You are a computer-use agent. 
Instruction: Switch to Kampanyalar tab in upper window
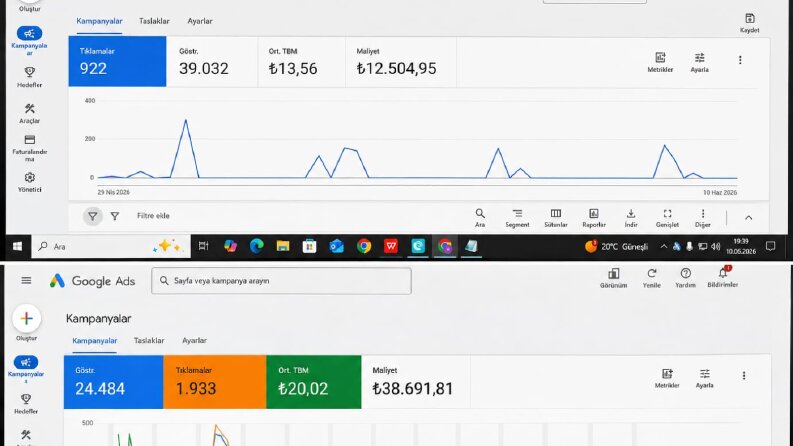99,21
